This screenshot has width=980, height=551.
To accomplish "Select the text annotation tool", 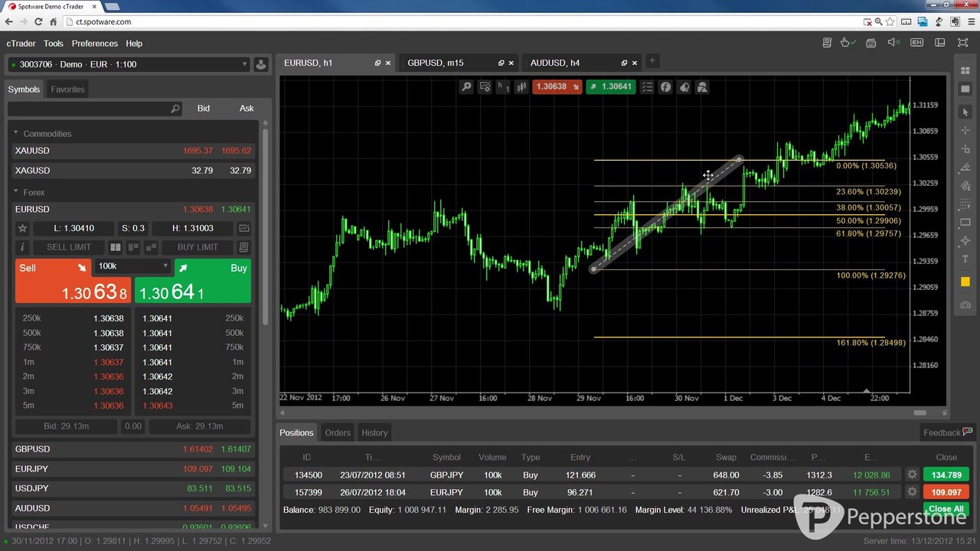I will (x=965, y=259).
